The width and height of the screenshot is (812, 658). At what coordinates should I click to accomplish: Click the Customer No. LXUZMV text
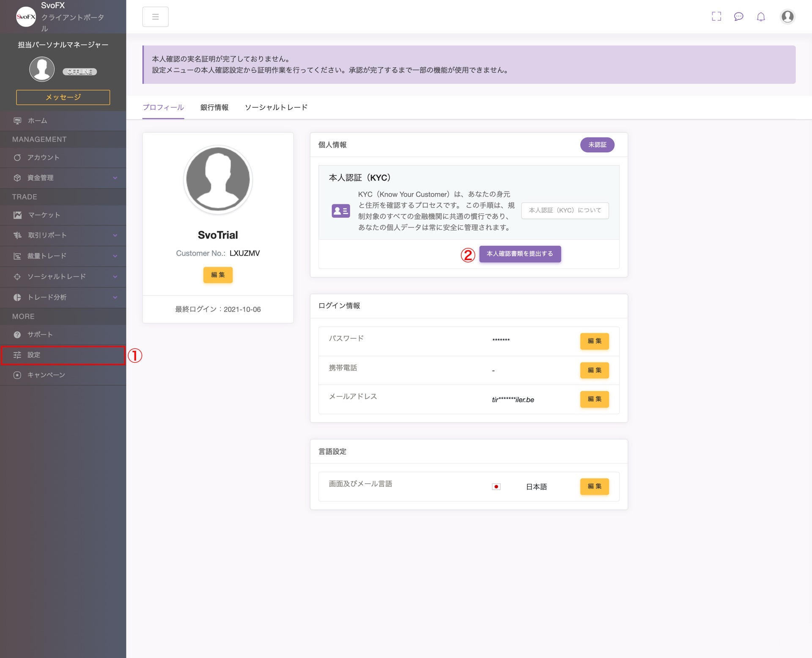pos(218,253)
